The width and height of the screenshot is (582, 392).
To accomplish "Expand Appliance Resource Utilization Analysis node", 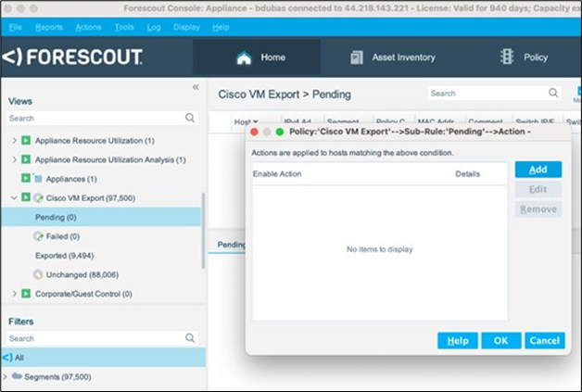I will (x=14, y=159).
